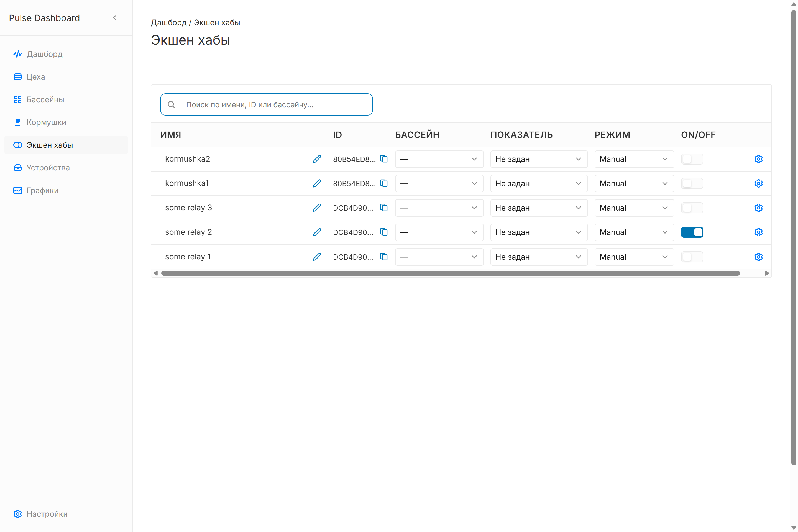Click the table horizontal scrollbar thumb
The height and width of the screenshot is (532, 798).
[x=450, y=273]
